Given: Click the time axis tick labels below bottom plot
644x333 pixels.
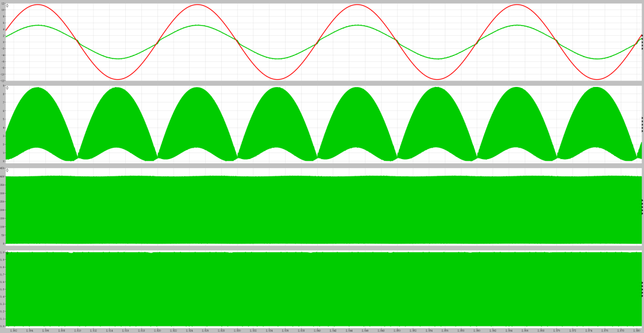Looking at the screenshot, I should point(324,329).
